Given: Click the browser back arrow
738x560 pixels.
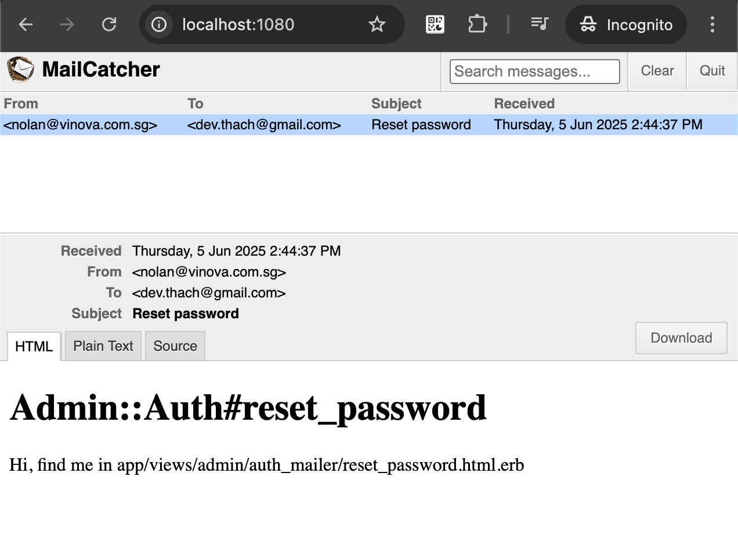Looking at the screenshot, I should 26,24.
